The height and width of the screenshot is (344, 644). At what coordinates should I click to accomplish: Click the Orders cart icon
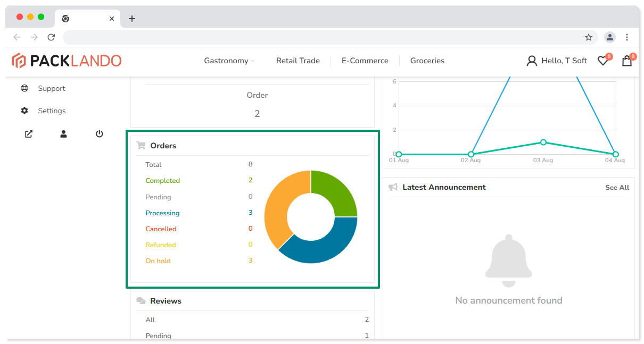click(x=141, y=145)
